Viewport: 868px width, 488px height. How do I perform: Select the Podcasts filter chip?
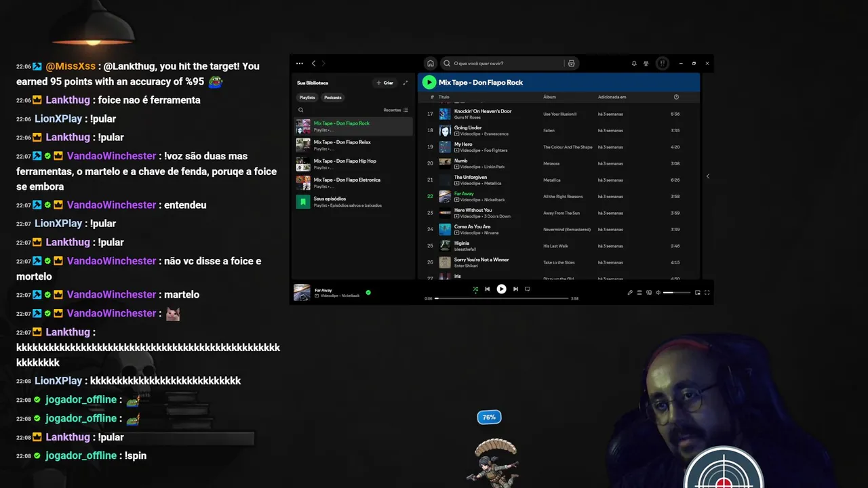[333, 98]
